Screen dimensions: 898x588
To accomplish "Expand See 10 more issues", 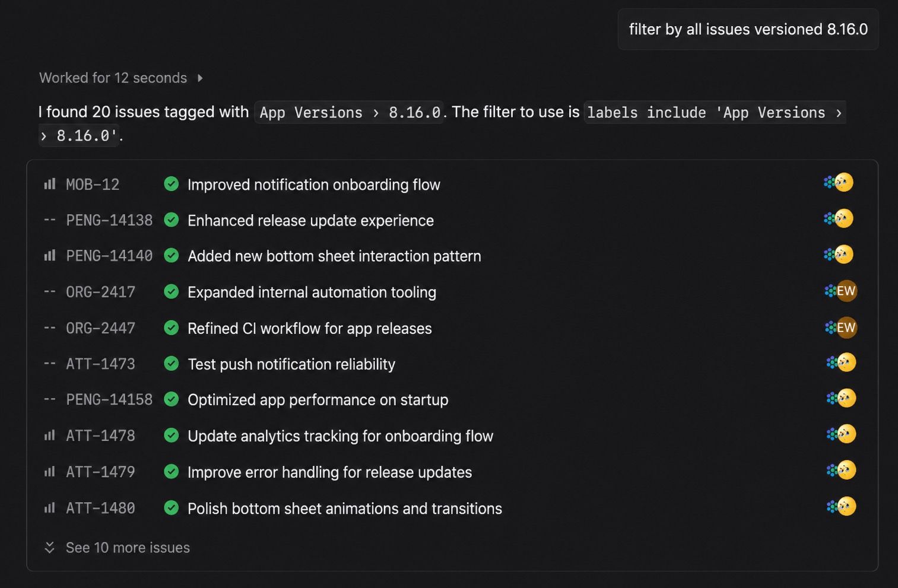I will point(128,548).
